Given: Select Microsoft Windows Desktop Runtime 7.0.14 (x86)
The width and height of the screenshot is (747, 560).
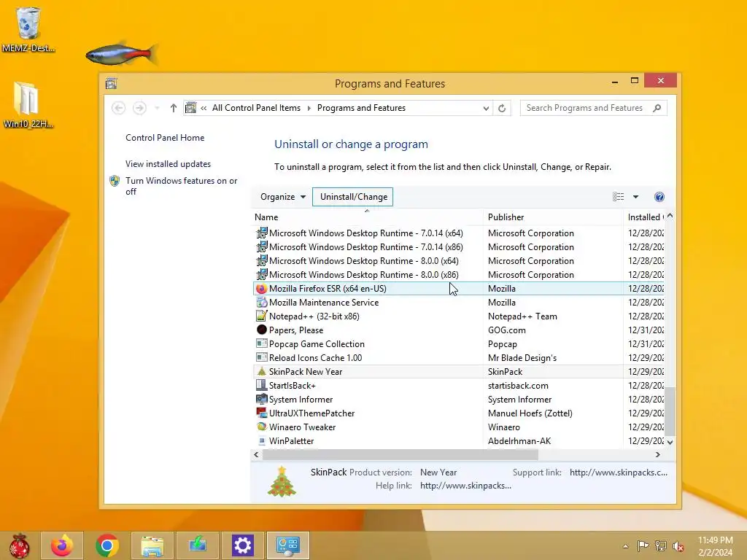Looking at the screenshot, I should (x=366, y=247).
